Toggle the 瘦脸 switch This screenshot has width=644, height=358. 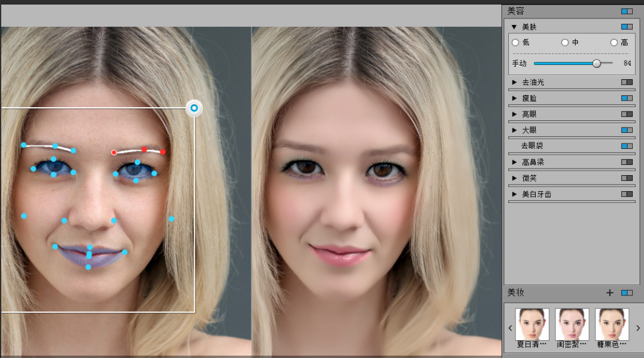pyautogui.click(x=627, y=98)
